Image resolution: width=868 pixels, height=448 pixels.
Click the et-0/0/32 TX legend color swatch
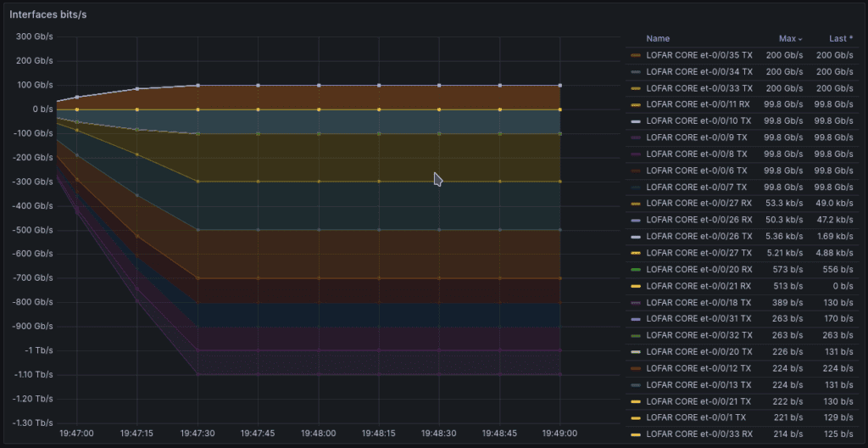click(x=636, y=335)
